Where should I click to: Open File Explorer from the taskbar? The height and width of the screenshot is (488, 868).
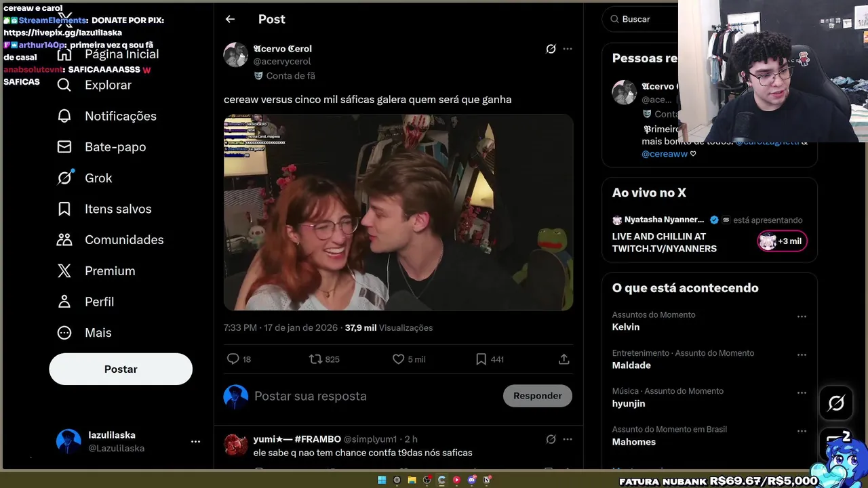(x=412, y=480)
